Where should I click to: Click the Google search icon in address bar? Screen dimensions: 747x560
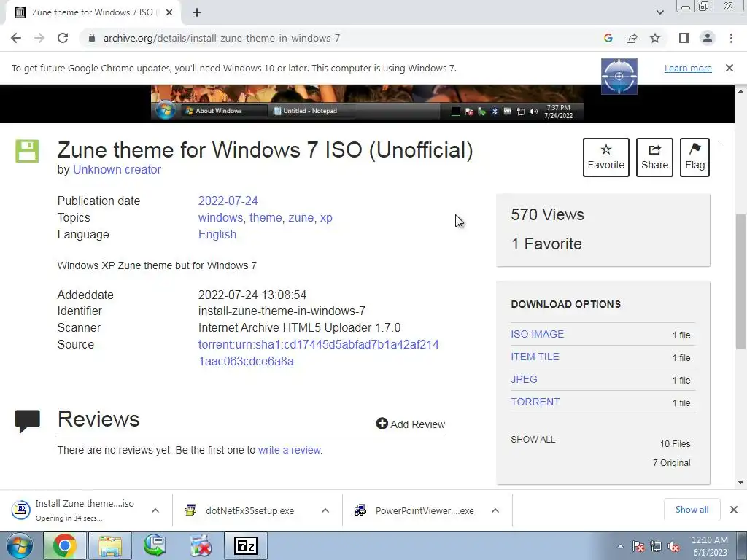pyautogui.click(x=608, y=38)
